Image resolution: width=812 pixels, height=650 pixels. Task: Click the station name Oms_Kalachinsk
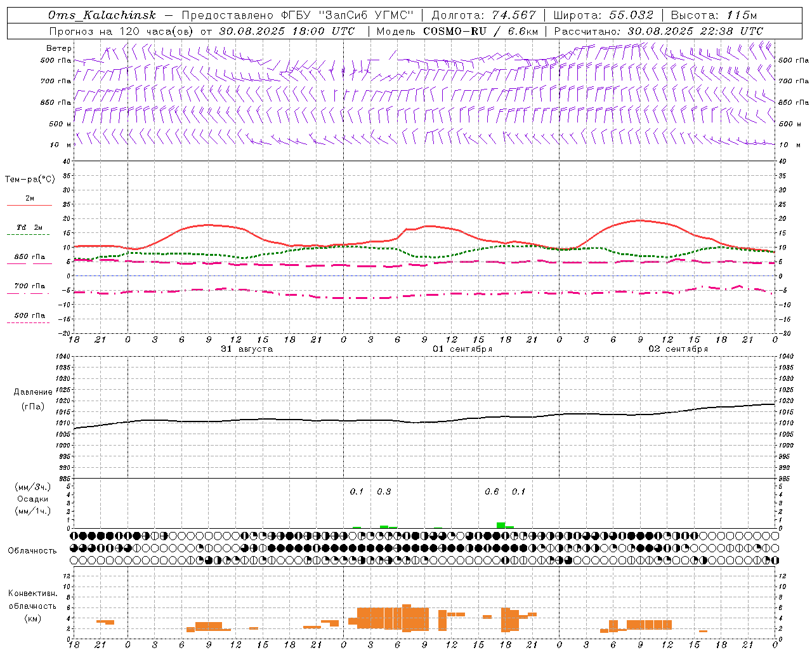[101, 15]
